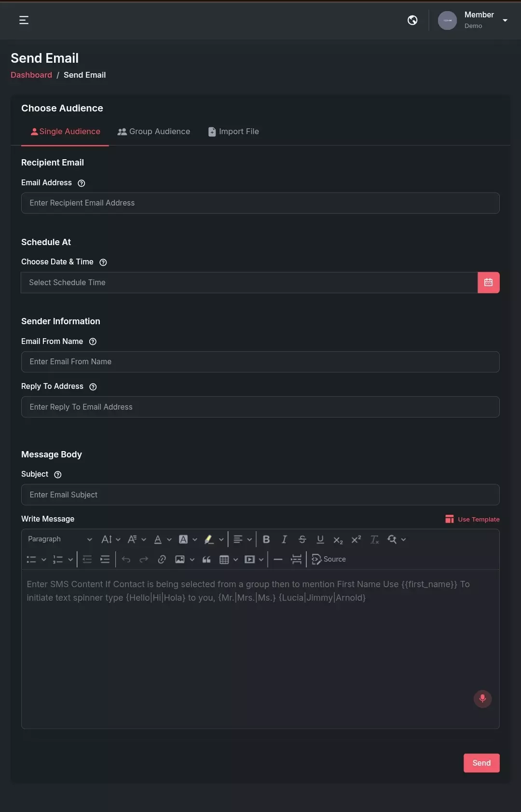This screenshot has width=521, height=812.
Task: Click help icon next to Email Address
Action: [x=82, y=183]
